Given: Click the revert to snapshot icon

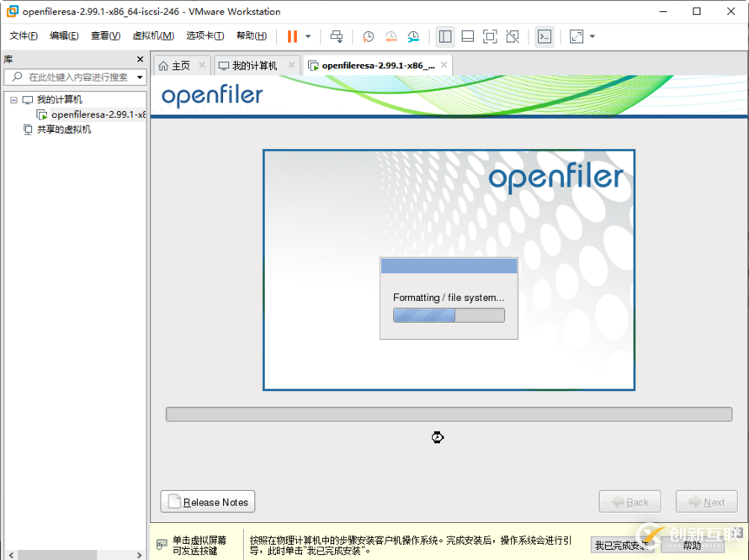Looking at the screenshot, I should point(390,36).
